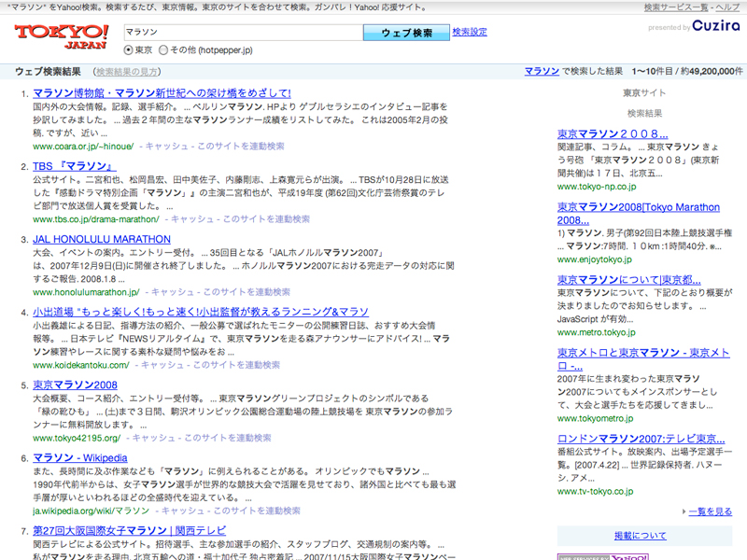Open the ヘルプ help link
This screenshot has height=560, width=747.
click(729, 7)
